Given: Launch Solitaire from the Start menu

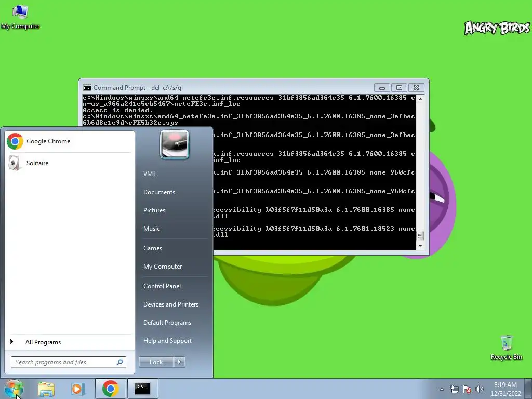Looking at the screenshot, I should click(x=70, y=163).
